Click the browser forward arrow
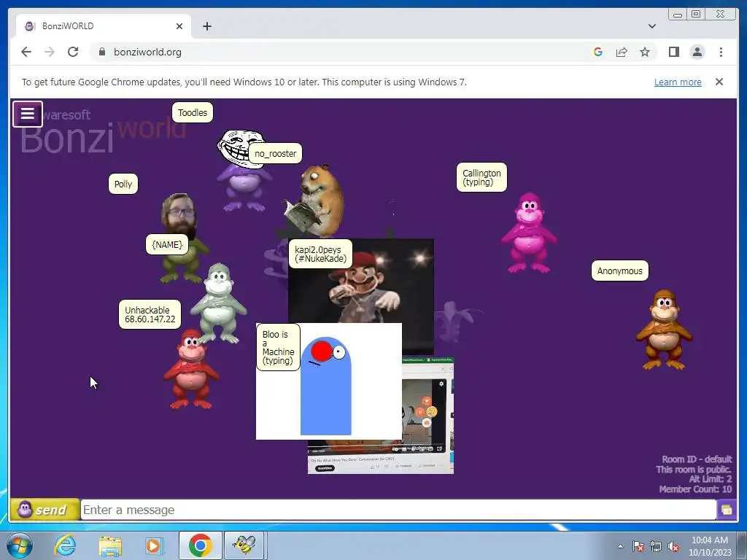 click(50, 52)
